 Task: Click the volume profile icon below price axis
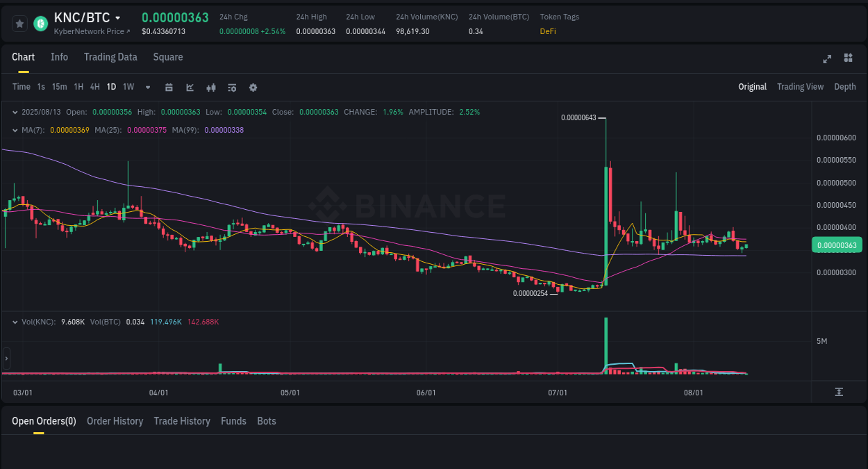(x=838, y=392)
